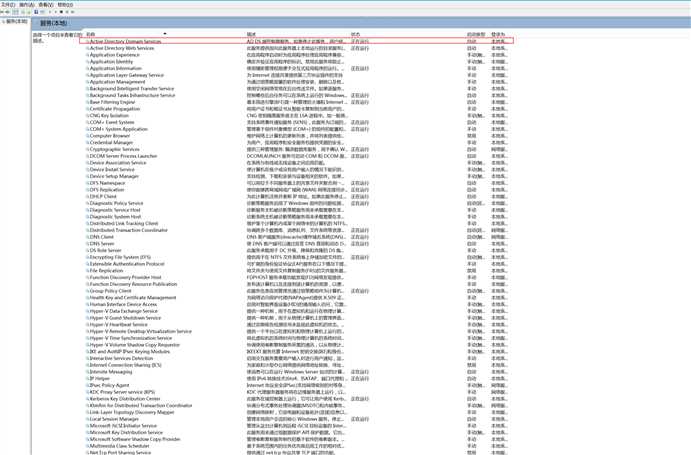
Task: Select Local Session Manager service
Action: tap(114, 419)
